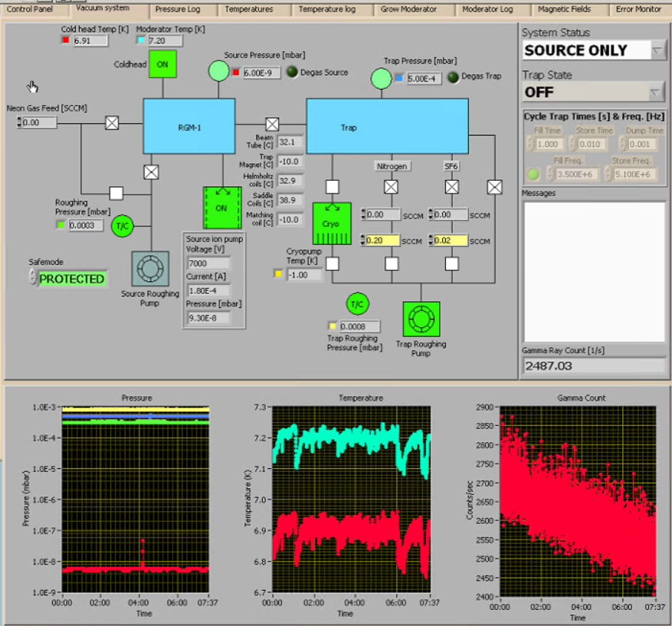The image size is (672, 626).
Task: Change the Safemode PROTECTED selector
Action: [x=73, y=279]
